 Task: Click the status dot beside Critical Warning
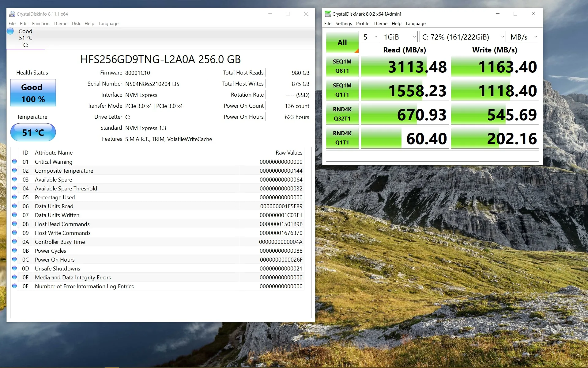point(14,161)
